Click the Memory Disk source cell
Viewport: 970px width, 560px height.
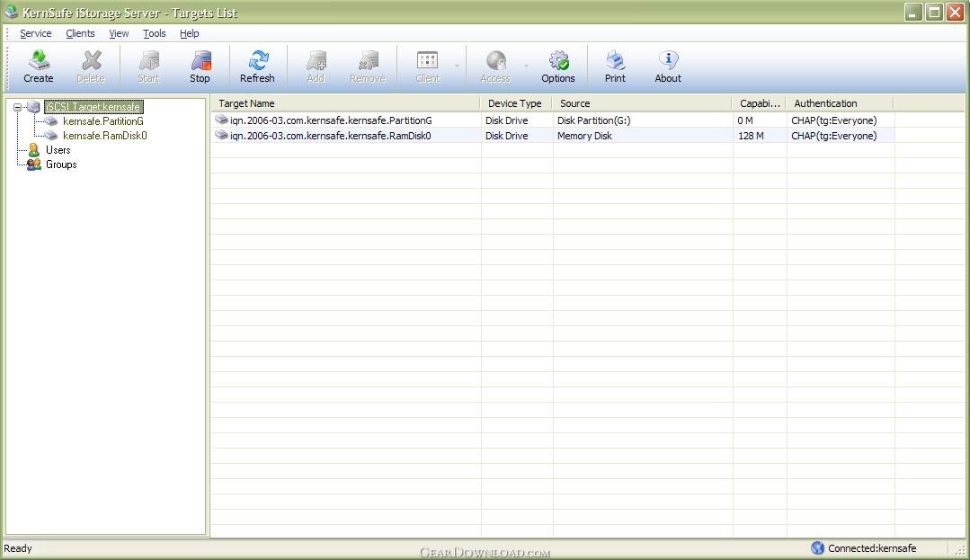[584, 136]
